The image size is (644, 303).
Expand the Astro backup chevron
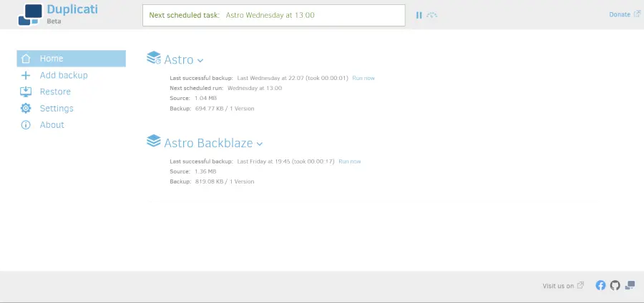pos(200,61)
